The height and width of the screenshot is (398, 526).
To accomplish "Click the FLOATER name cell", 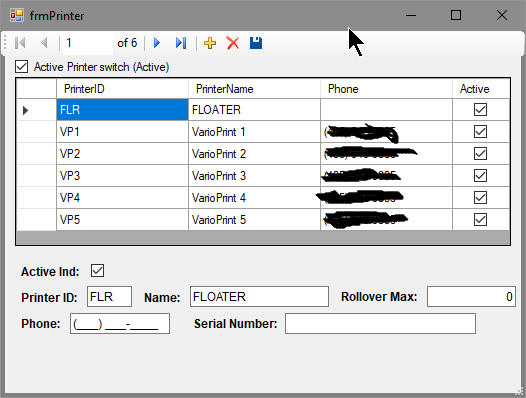I will tap(254, 110).
